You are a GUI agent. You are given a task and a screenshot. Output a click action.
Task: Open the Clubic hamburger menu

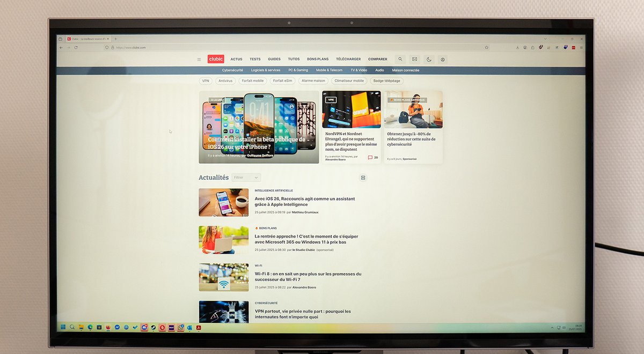click(x=199, y=60)
